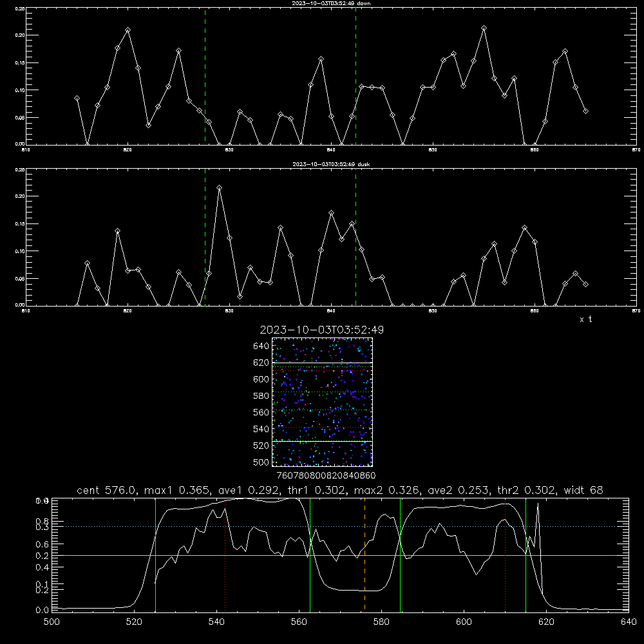The height and width of the screenshot is (644, 644).
Task: Click the first diamond of the dawn curve at x 815
Action: 77,98
